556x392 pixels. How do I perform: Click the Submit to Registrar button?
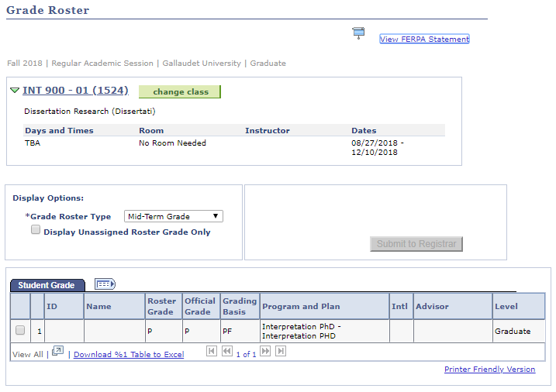(x=416, y=244)
